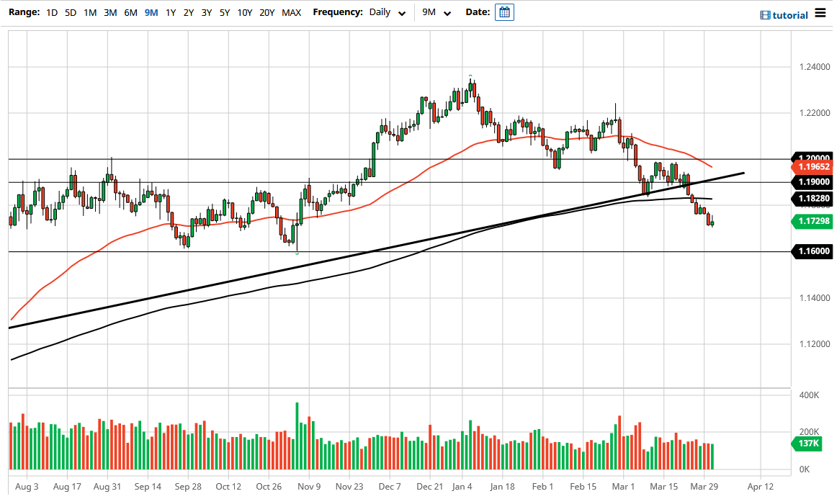Select the 1M range
Image resolution: width=837 pixels, height=504 pixels.
click(x=90, y=12)
